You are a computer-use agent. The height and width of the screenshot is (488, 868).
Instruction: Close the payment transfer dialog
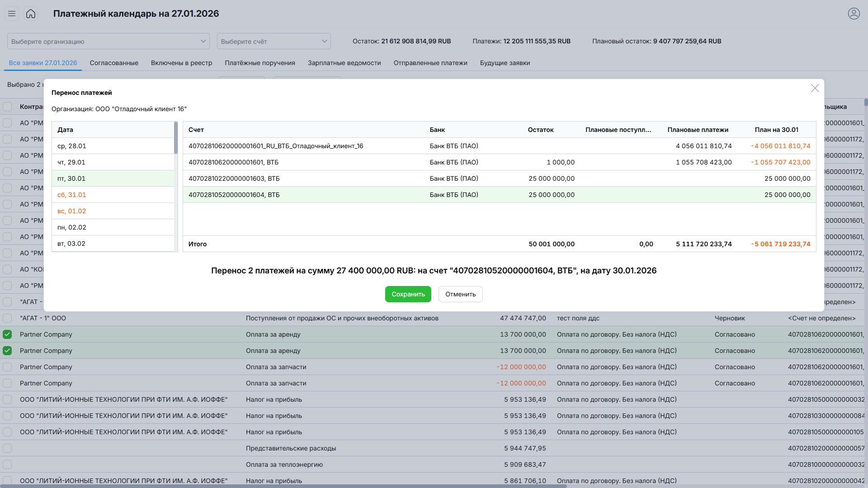(x=815, y=89)
